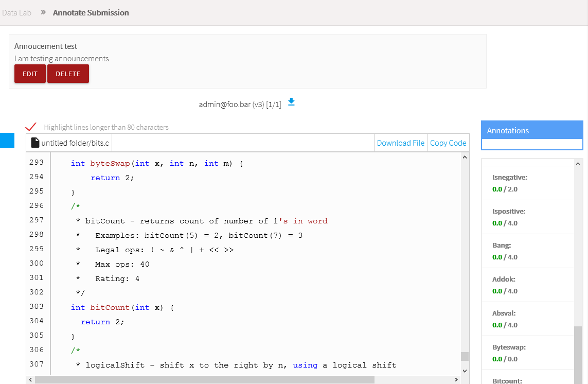Viewport: 588px width, 384px height.
Task: Select the blue tab on the left edge
Action: click(x=7, y=140)
